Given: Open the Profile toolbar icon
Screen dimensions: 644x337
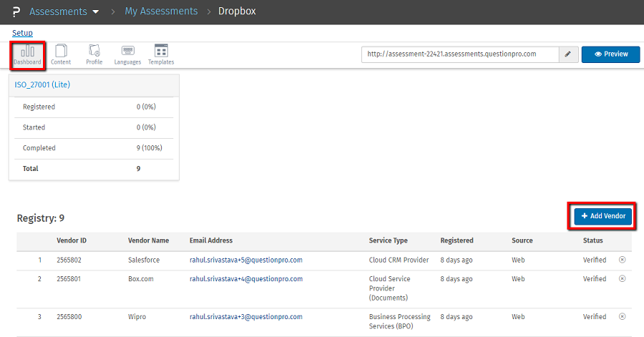Looking at the screenshot, I should point(94,55).
